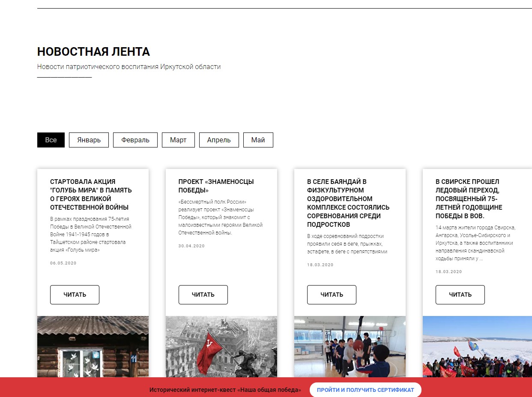Screen dimensions: 532x397
Task: Show news from Апрель
Action: point(219,140)
